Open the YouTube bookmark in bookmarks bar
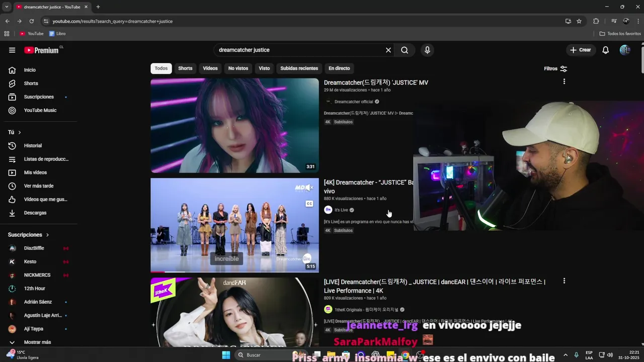This screenshot has width=644, height=362. (32, 34)
